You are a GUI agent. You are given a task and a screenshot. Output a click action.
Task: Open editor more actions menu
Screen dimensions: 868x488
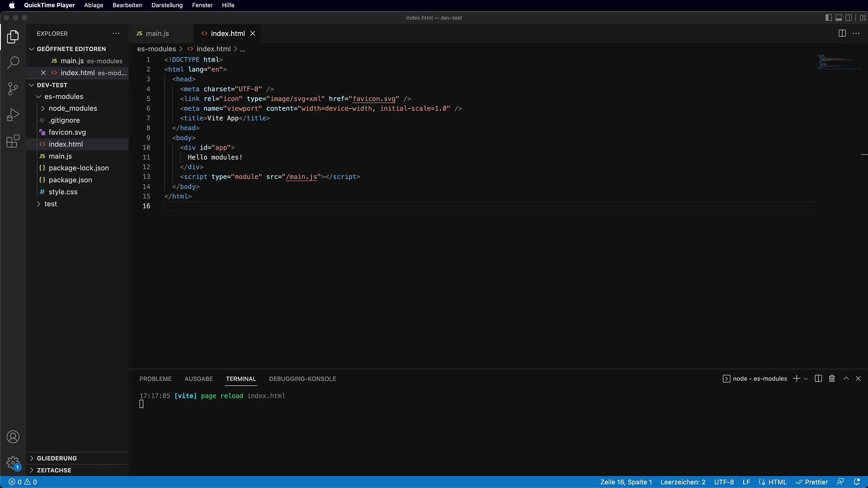tap(856, 33)
